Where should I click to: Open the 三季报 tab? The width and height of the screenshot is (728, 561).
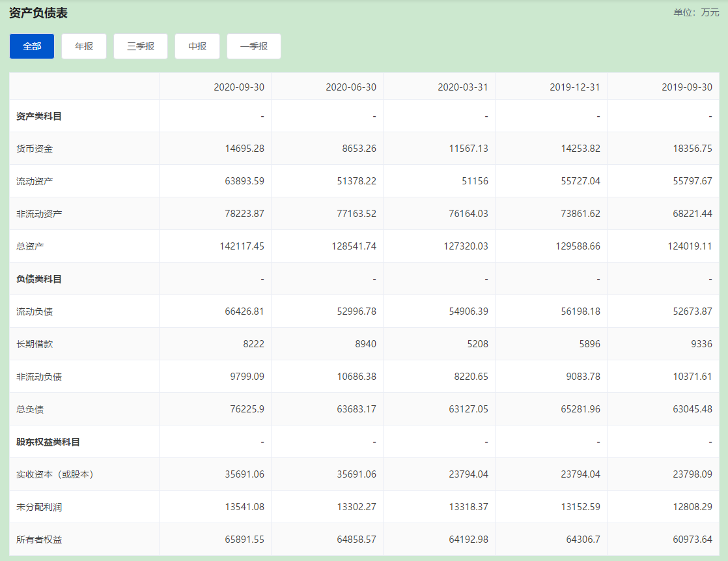coord(141,46)
